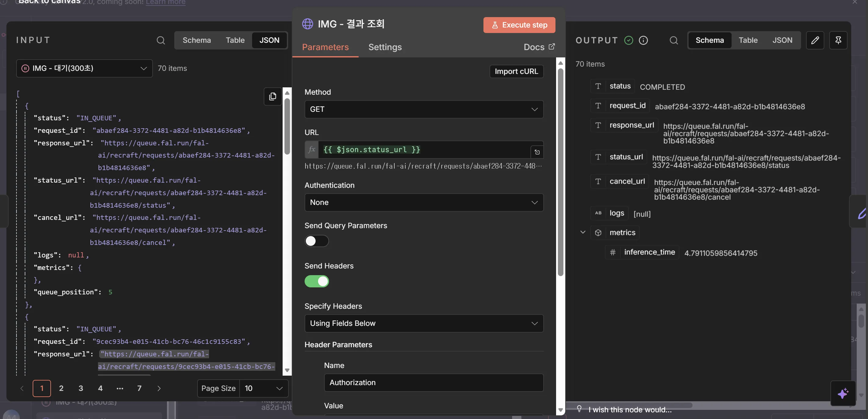
Task: Switch output view to JSON
Action: [782, 40]
